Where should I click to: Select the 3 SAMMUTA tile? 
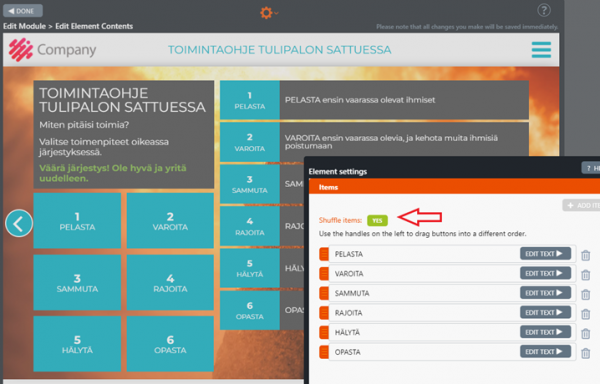(77, 282)
